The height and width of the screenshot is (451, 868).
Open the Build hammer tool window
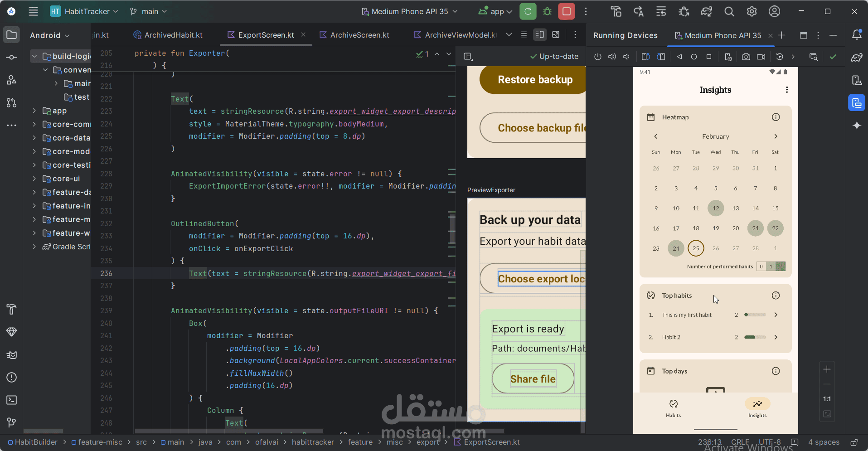tap(12, 309)
